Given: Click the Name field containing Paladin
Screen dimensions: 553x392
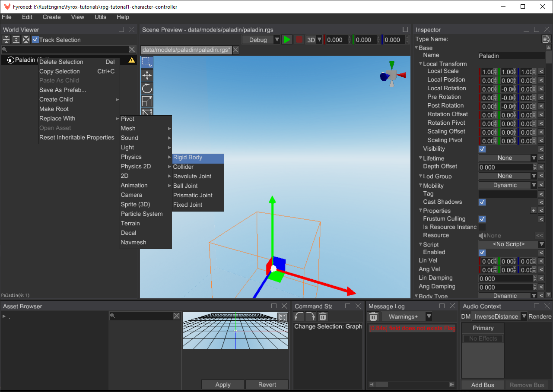Looking at the screenshot, I should [512, 56].
